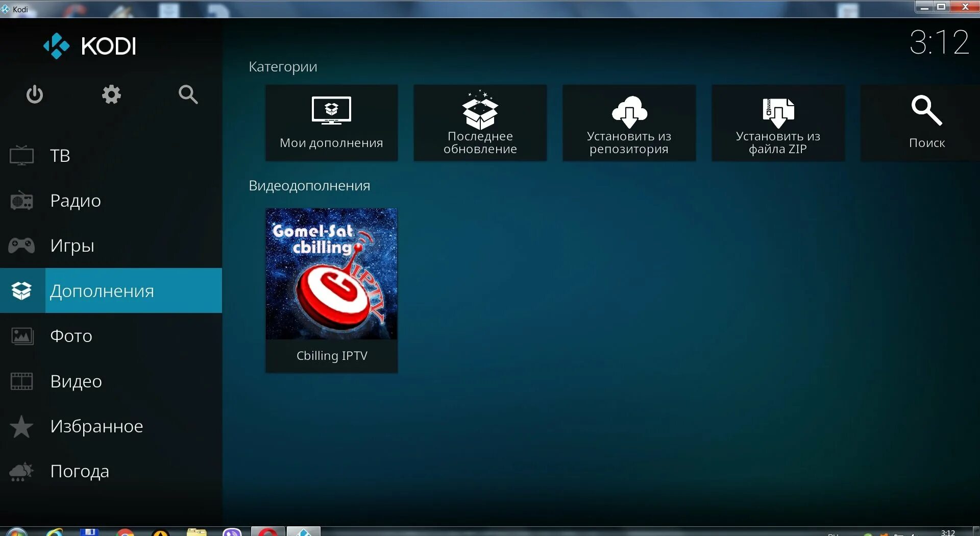Click the Kodi logo in the sidebar
The height and width of the screenshot is (536, 980).
(x=90, y=46)
